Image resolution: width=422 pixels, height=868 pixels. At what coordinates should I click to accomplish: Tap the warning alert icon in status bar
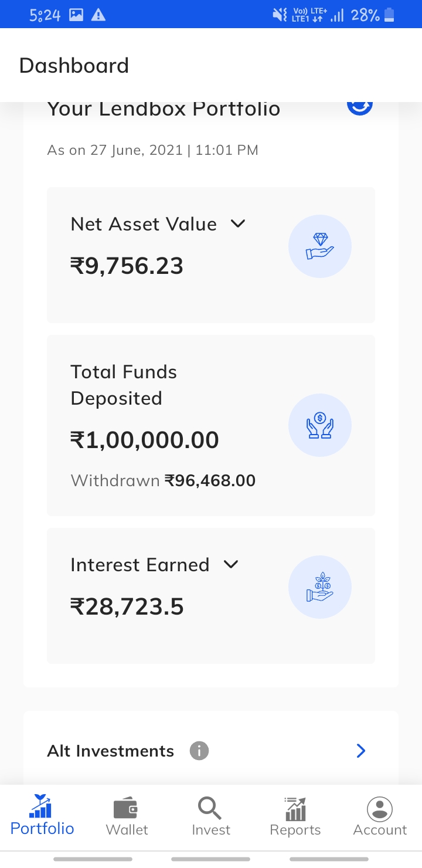coord(98,15)
